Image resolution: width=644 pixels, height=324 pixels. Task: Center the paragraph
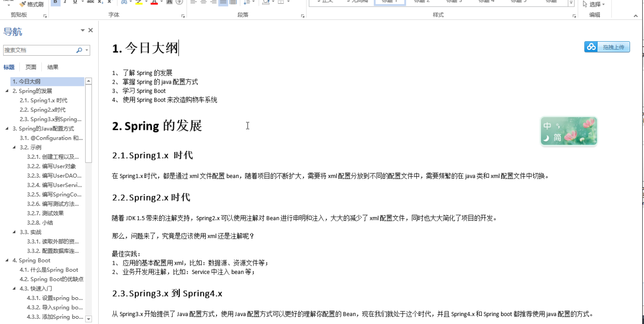(x=203, y=2)
